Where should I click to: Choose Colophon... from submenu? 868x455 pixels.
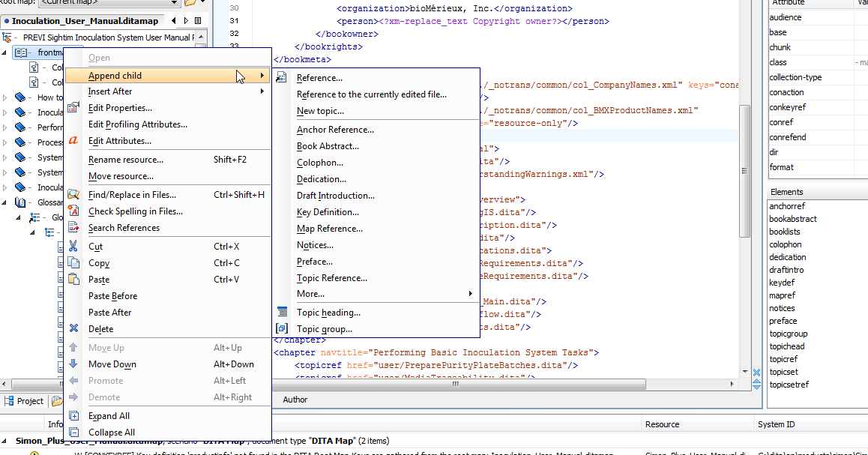(319, 163)
